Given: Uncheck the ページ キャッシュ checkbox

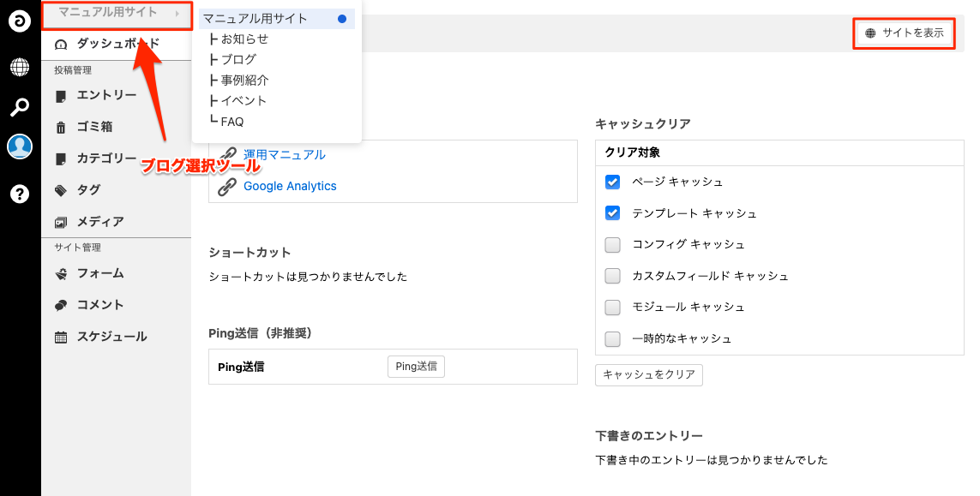Looking at the screenshot, I should (612, 182).
